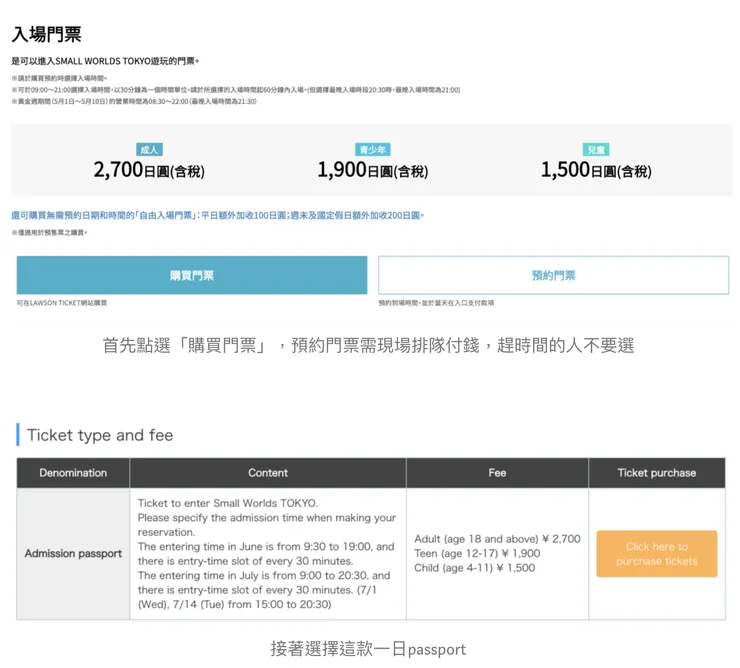Click the 'entering time in July' sentence
The image size is (740, 668).
click(x=264, y=590)
